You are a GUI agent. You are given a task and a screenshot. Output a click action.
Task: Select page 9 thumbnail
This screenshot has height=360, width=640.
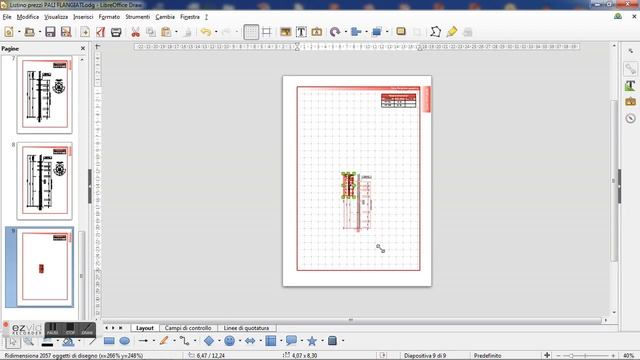44,267
